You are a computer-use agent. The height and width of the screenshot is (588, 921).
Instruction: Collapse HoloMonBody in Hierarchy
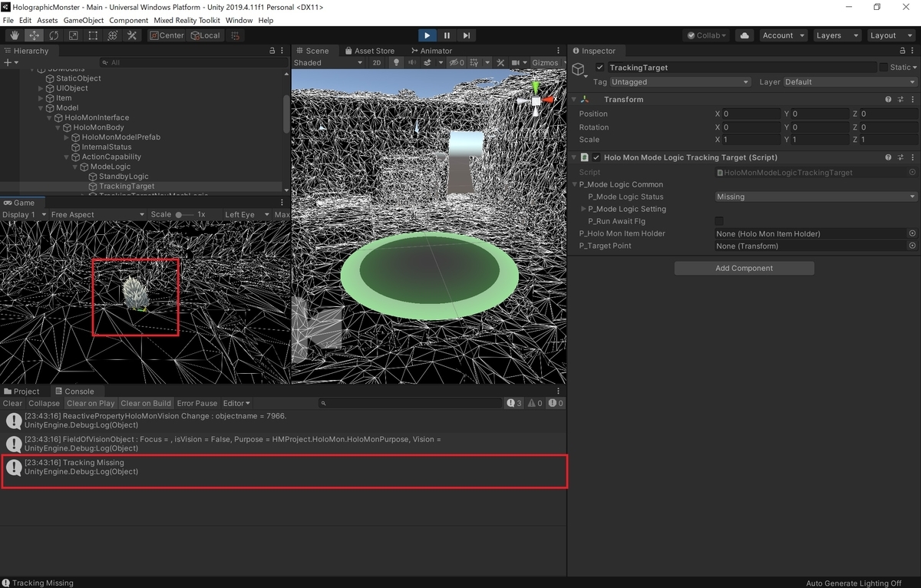58,127
